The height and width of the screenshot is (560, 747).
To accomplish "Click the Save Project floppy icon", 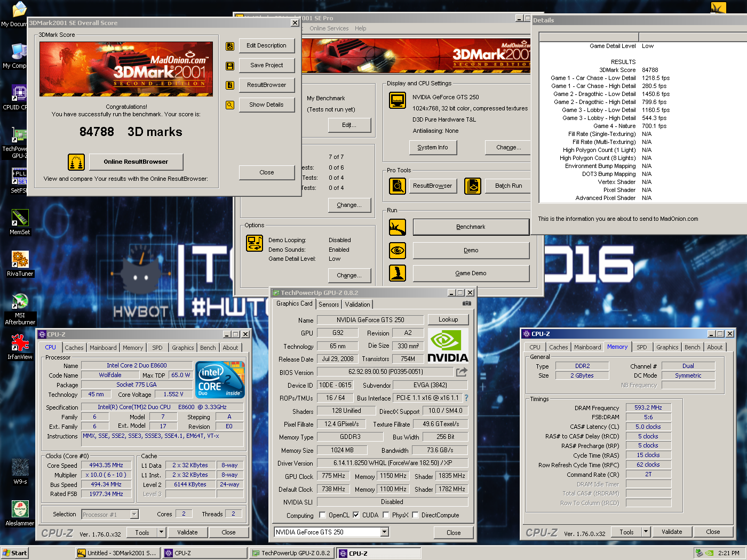I will pyautogui.click(x=230, y=66).
